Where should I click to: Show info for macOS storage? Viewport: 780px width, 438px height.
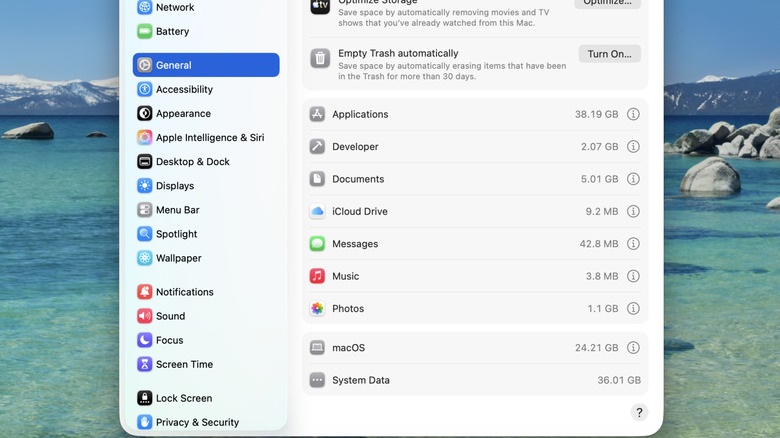pyautogui.click(x=633, y=347)
